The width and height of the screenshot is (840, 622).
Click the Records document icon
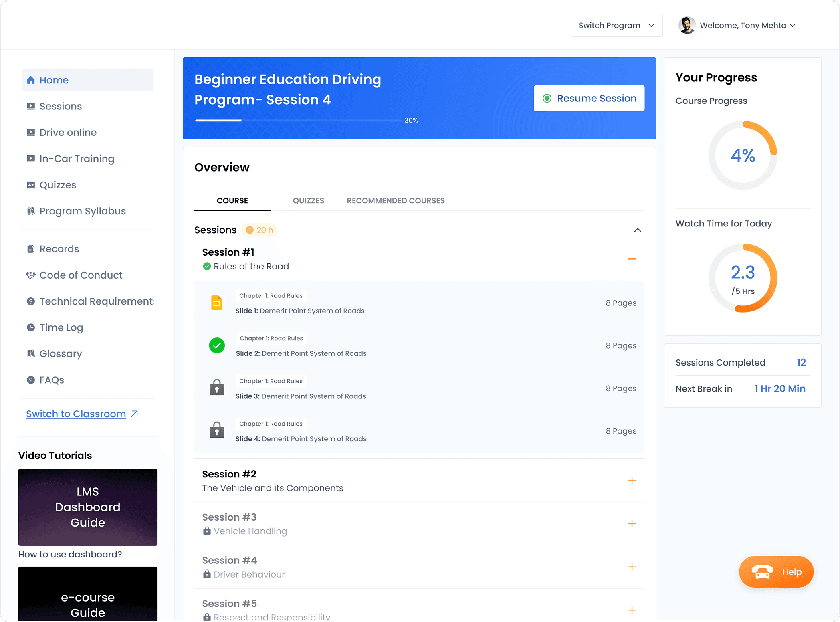coord(31,249)
